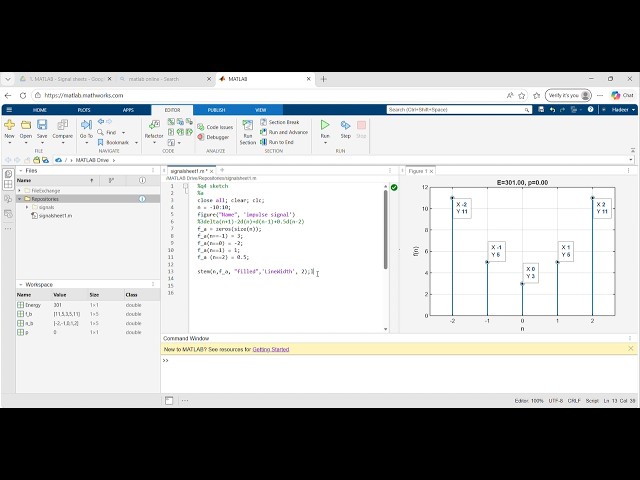Open the Run dropdown arrow
This screenshot has height=480, width=640.
(325, 143)
